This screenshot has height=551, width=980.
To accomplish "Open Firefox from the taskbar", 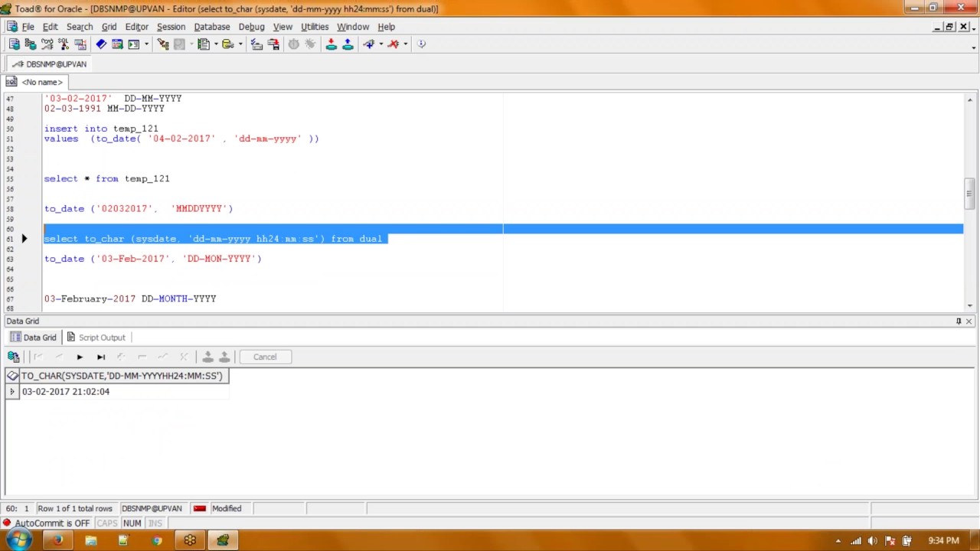I will [57, 541].
